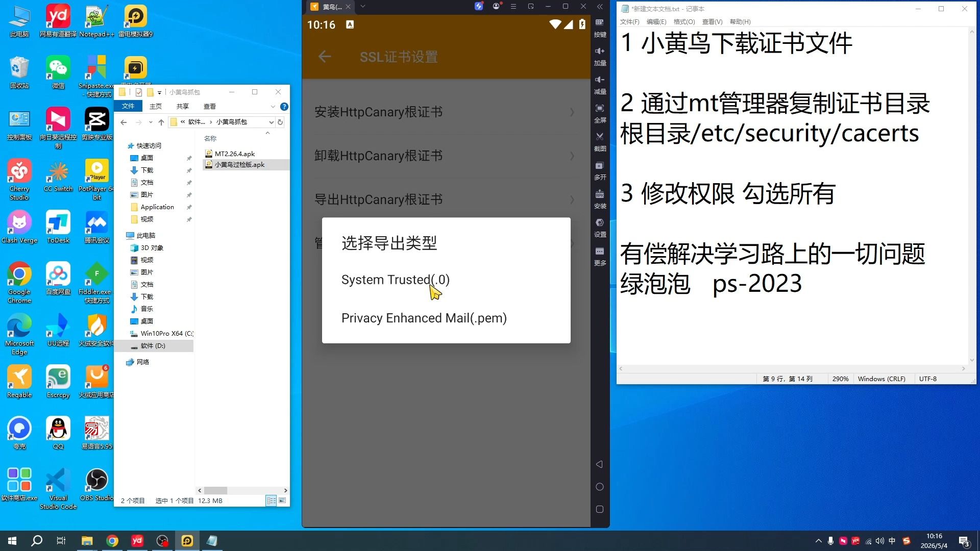Select 安装HttpCanary根证书 option
980x551 pixels.
click(x=446, y=112)
